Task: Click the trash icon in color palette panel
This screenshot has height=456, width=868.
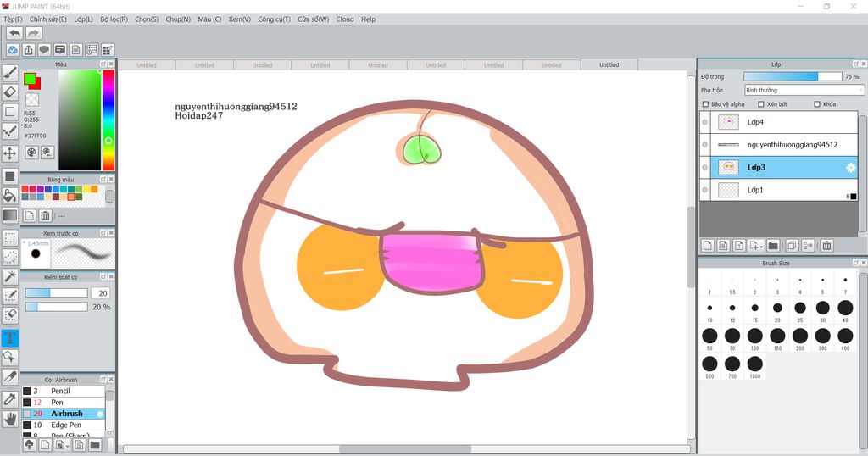Action: 46,215
